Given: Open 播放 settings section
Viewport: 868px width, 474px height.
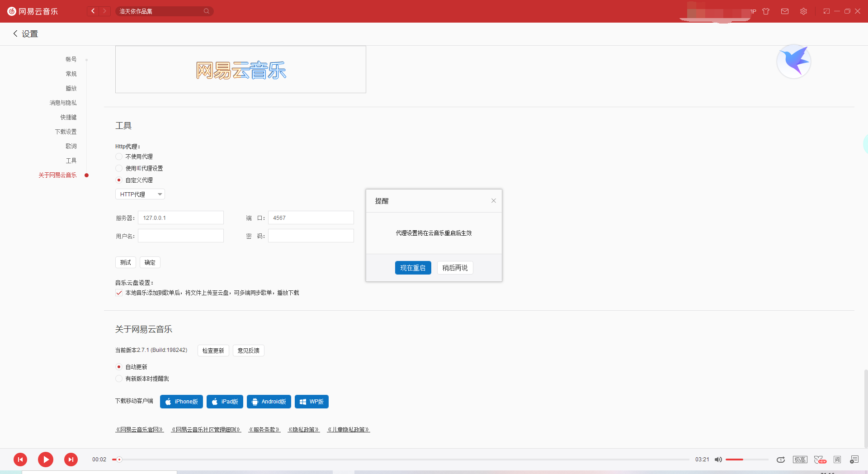Looking at the screenshot, I should [71, 88].
